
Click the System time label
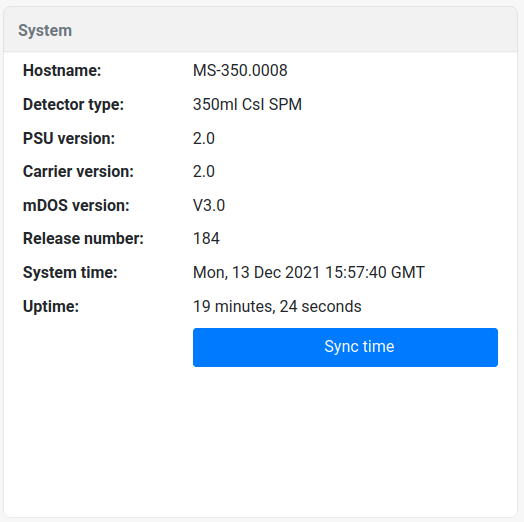click(x=70, y=272)
